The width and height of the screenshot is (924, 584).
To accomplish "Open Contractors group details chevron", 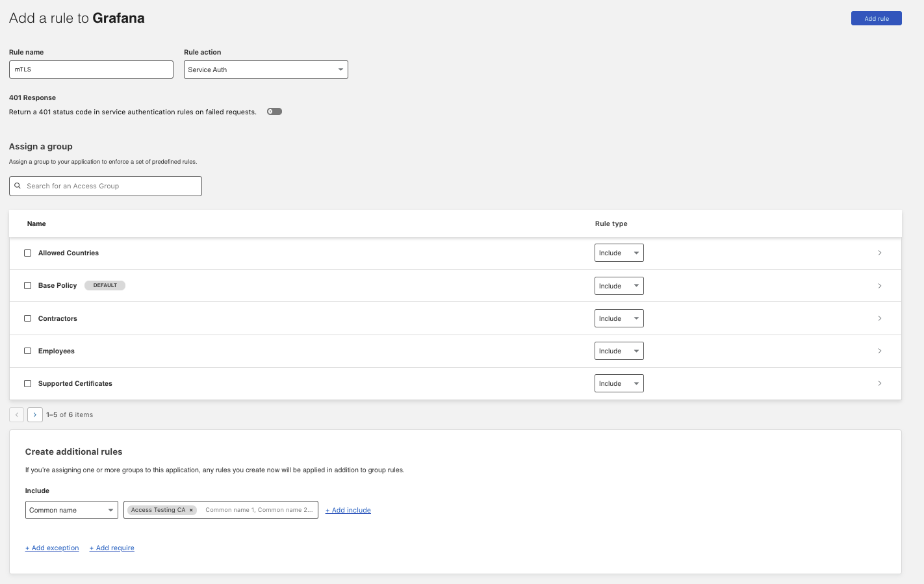I will click(x=880, y=318).
